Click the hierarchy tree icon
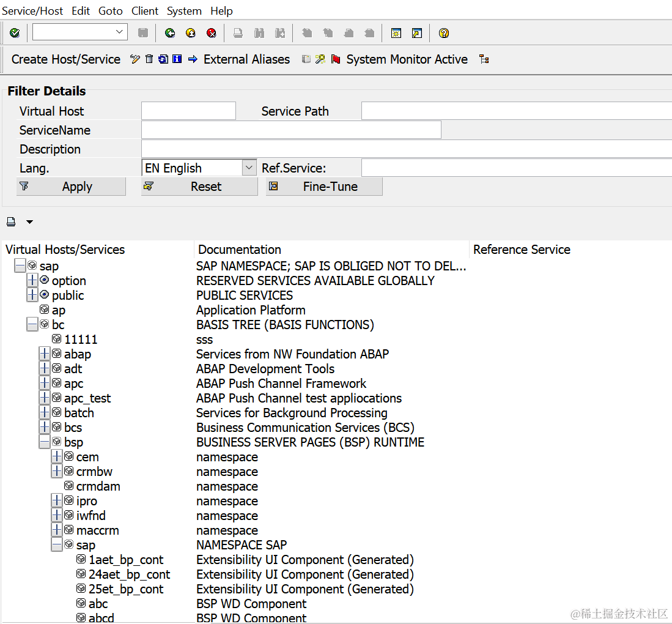The height and width of the screenshot is (624, 672). coord(484,59)
